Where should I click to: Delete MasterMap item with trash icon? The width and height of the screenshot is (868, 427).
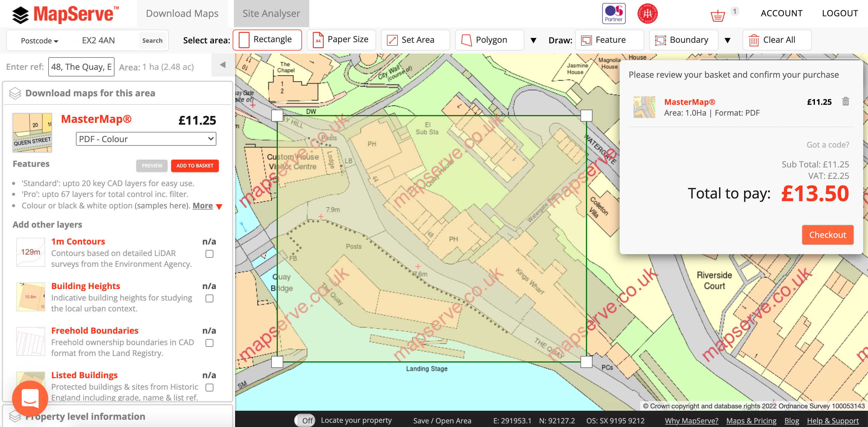[x=845, y=101]
